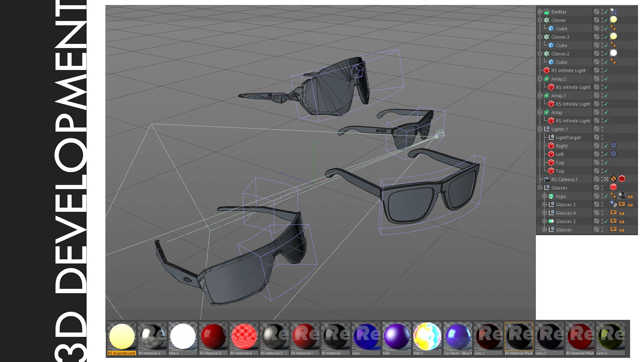Toggle the enable checkmark for logo
The height and width of the screenshot is (362, 644).
(606, 196)
